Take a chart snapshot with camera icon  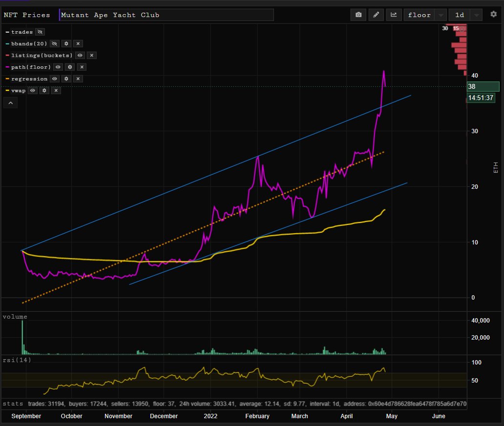tap(358, 15)
